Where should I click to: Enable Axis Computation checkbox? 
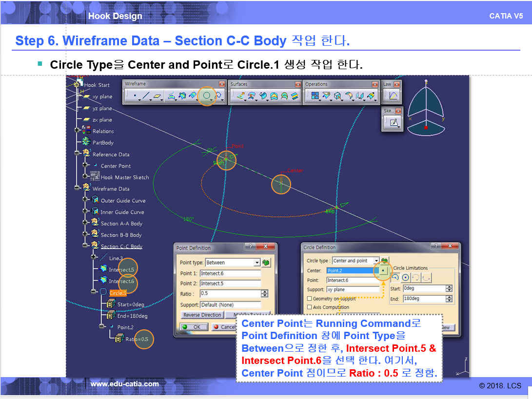tap(310, 307)
